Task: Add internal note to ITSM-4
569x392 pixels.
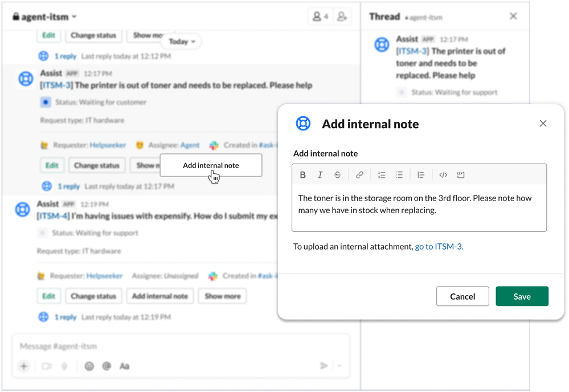Action: coord(160,296)
